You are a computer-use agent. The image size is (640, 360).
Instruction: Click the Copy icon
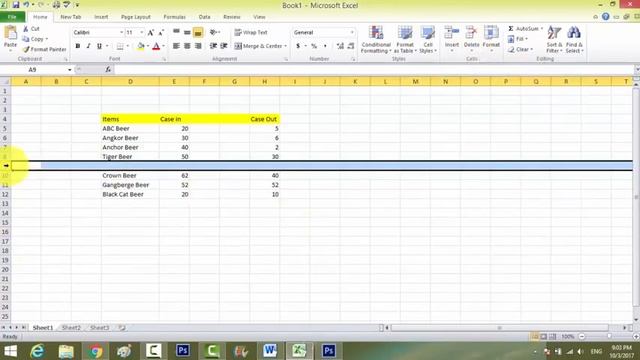(26, 39)
